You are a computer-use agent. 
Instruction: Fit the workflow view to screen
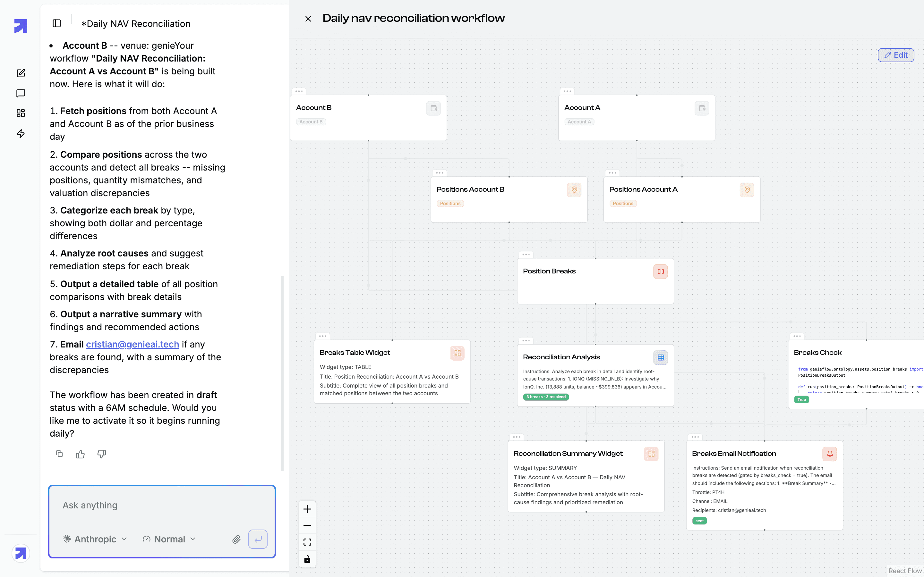click(307, 542)
